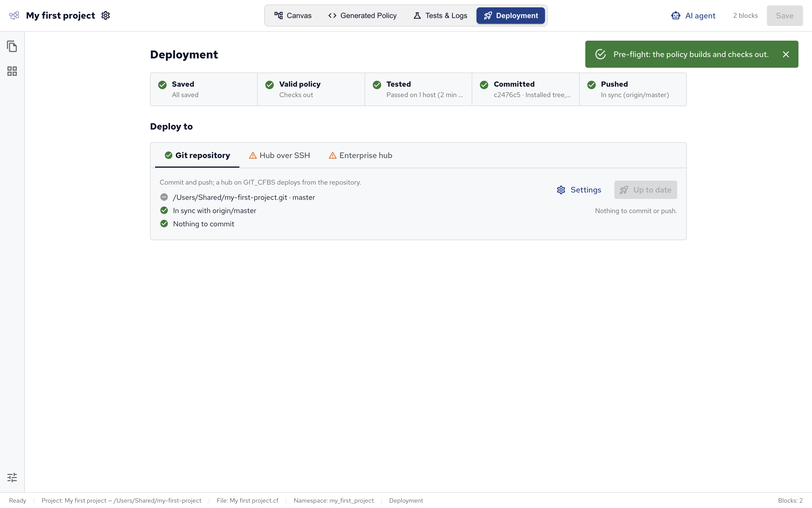Open the files panel sidebar icon

12,46
